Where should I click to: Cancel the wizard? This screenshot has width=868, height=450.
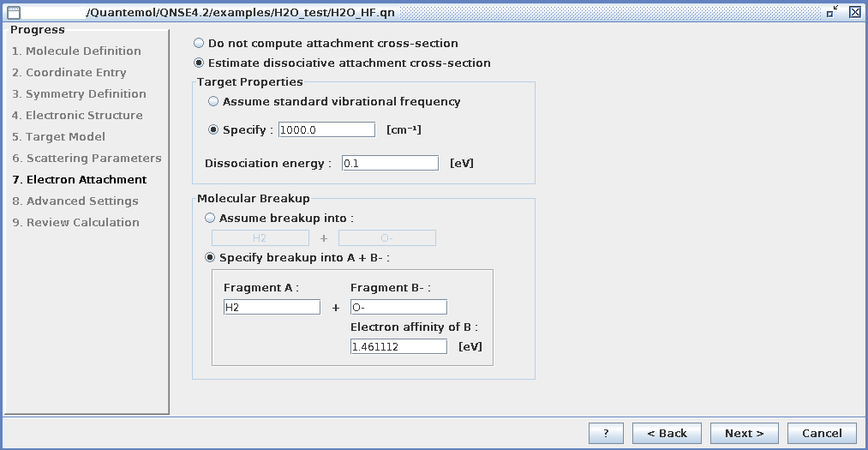(x=822, y=434)
